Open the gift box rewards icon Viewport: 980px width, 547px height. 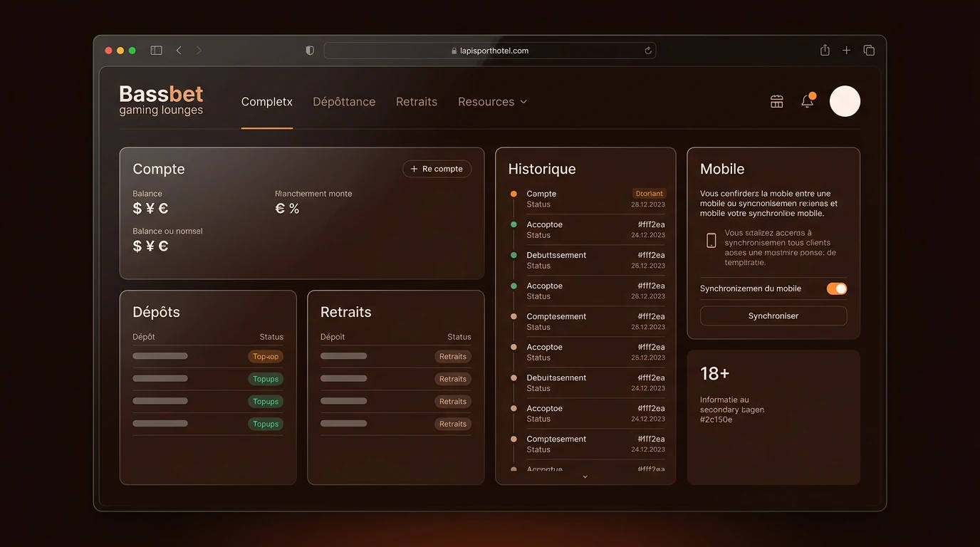(x=777, y=102)
